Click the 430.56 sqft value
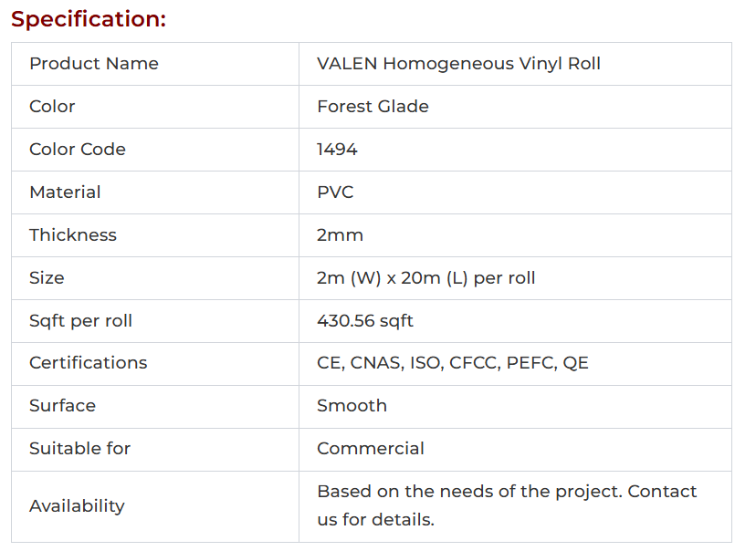 coord(365,321)
